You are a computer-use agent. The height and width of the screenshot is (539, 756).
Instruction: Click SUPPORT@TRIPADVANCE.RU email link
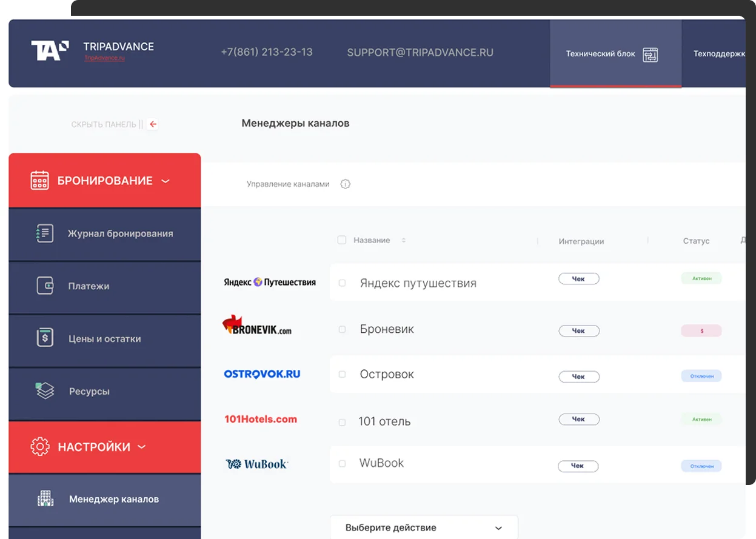pos(420,53)
